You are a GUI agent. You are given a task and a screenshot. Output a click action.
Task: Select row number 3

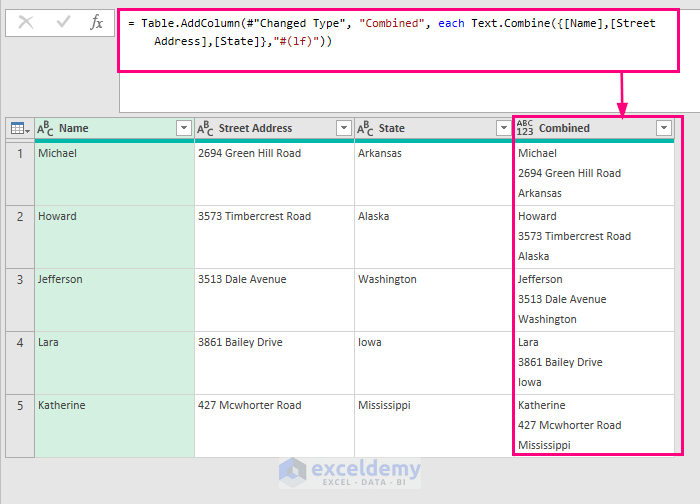20,300
